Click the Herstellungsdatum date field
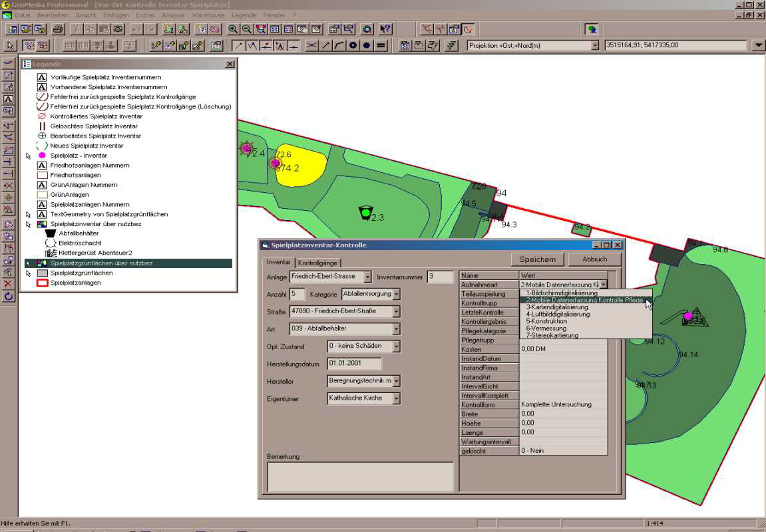The height and width of the screenshot is (532, 766). pos(354,364)
